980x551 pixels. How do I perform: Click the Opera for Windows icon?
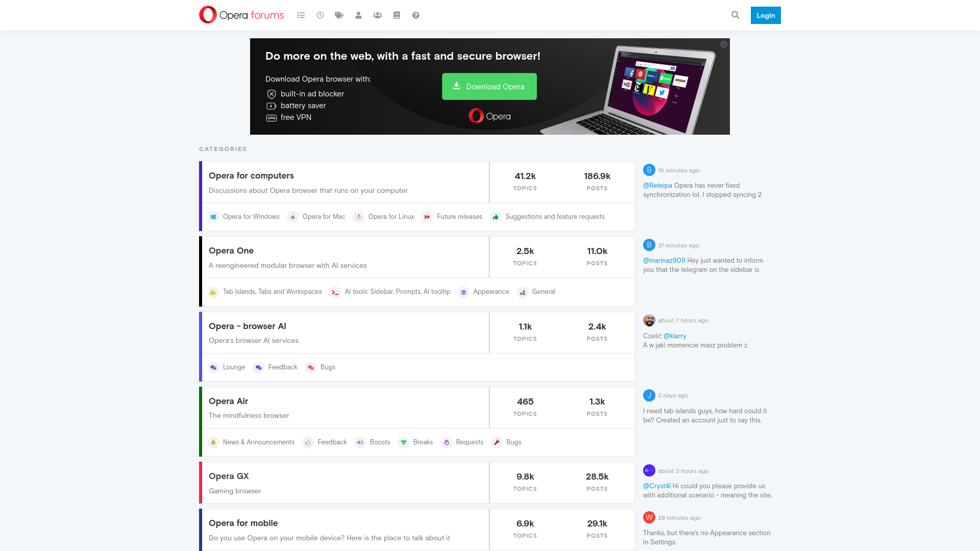[213, 217]
